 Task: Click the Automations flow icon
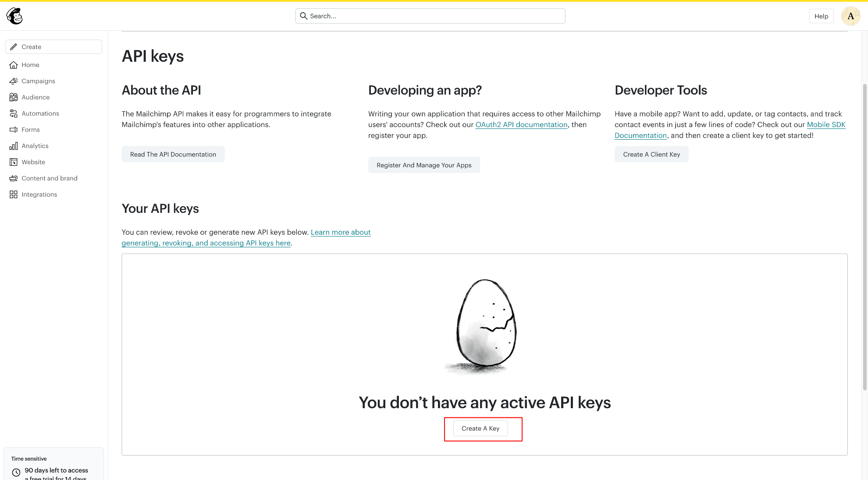point(14,113)
